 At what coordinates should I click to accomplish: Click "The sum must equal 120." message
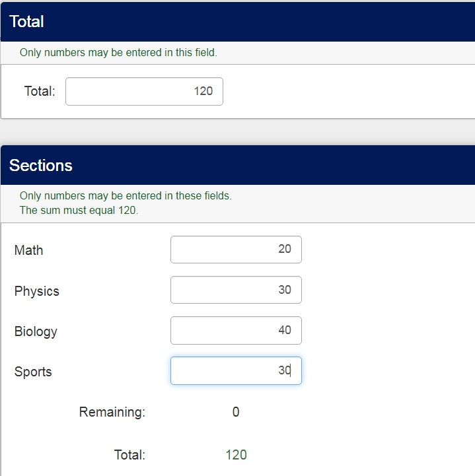(79, 211)
